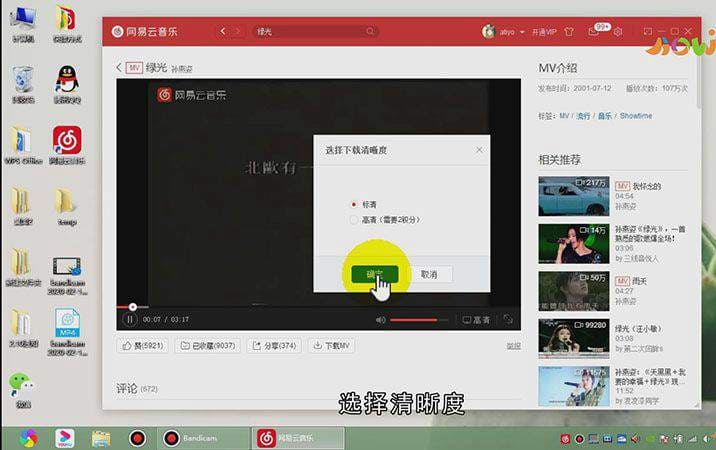This screenshot has width=716, height=450.
Task: Open the 高清 quality selector in player
Action: pos(476,320)
